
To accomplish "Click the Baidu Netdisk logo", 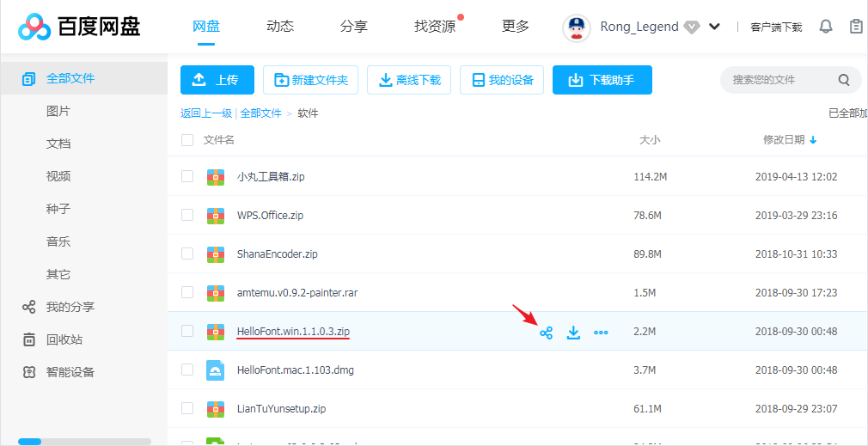I will 79,27.
